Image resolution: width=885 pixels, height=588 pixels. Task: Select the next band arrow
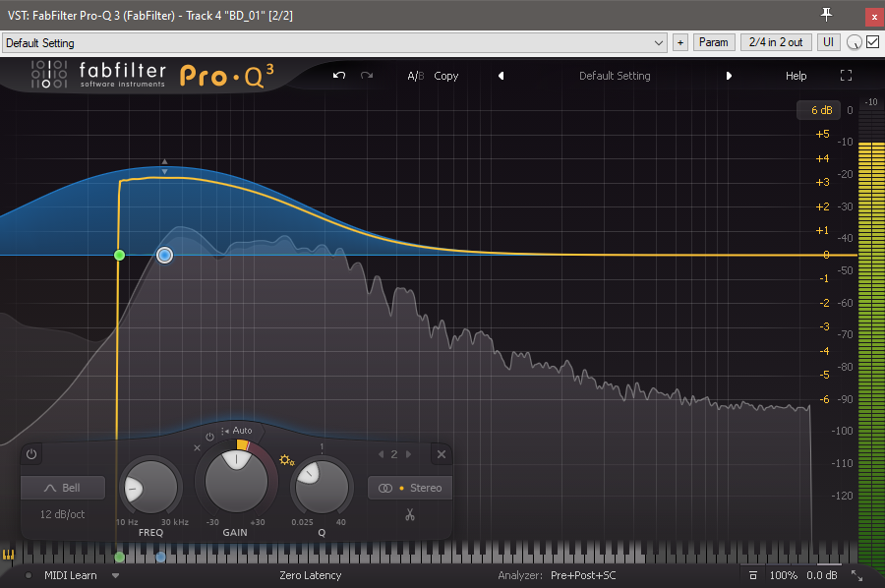(x=408, y=454)
